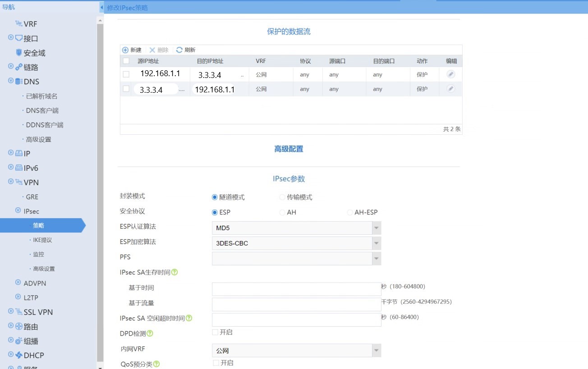Edit the data flow with source 3.3.3.4
Screen dimensions: 588x369
click(450, 89)
